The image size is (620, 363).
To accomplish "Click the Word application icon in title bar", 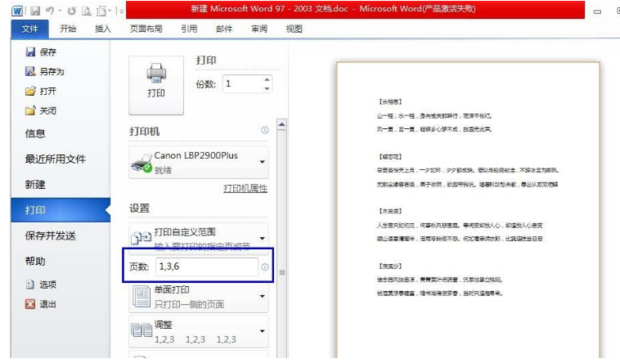I will pyautogui.click(x=17, y=11).
